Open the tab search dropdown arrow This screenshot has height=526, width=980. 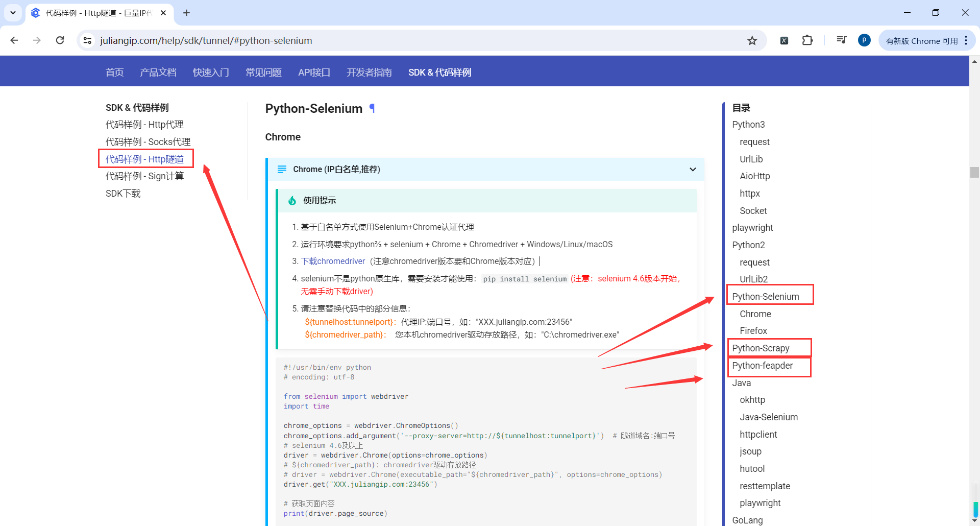pyautogui.click(x=13, y=13)
